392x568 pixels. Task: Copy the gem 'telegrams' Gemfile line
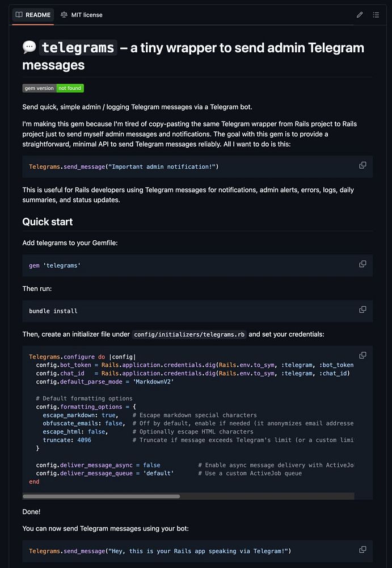pyautogui.click(x=363, y=264)
